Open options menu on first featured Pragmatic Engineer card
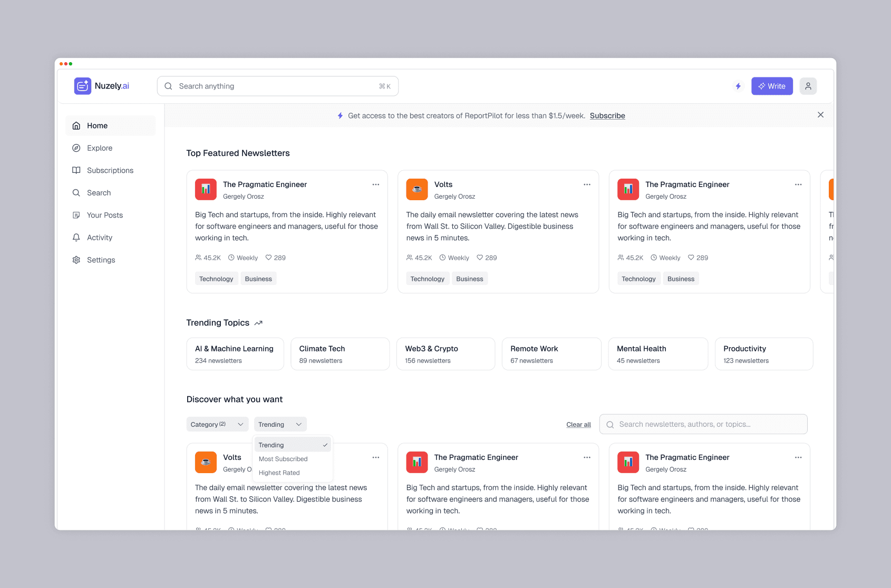The image size is (891, 588). [x=376, y=184]
